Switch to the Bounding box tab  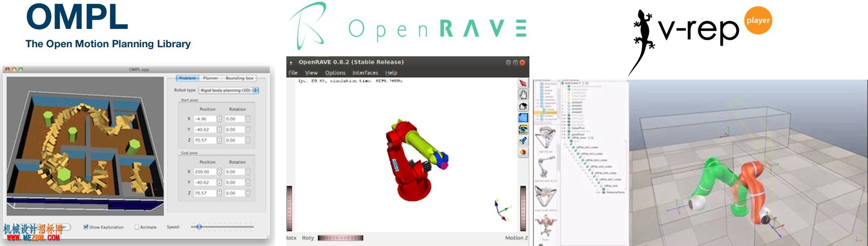click(239, 78)
